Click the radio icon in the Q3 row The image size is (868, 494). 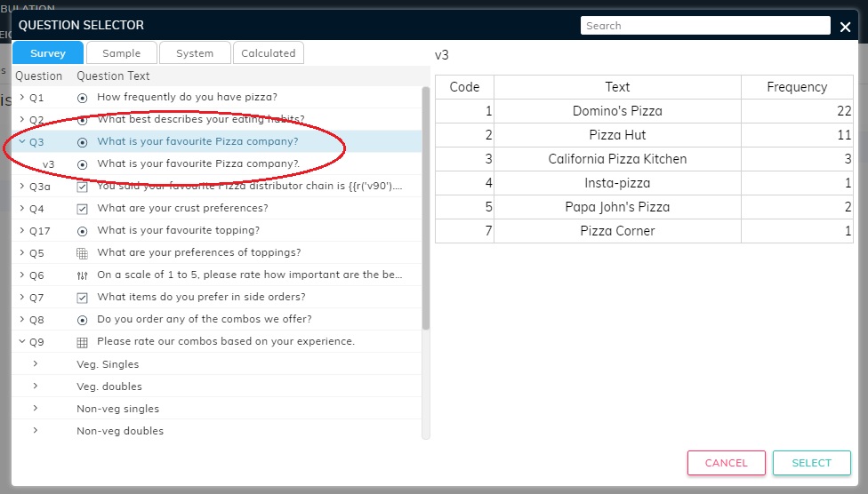(82, 142)
